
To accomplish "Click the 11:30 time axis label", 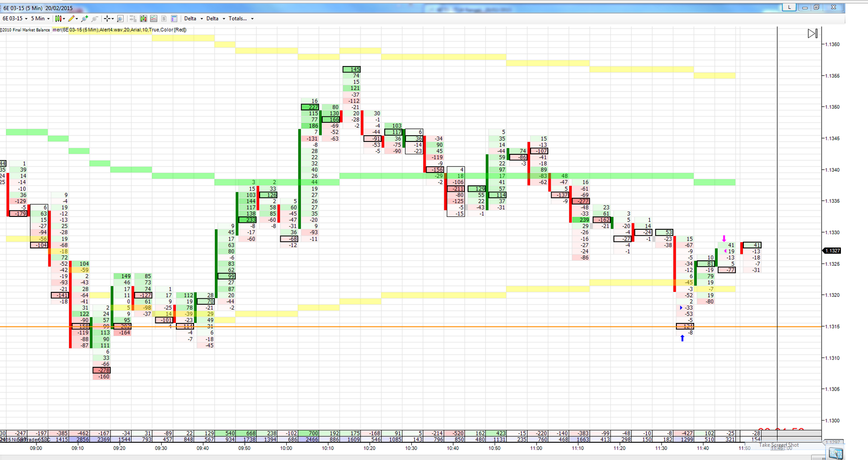I will click(x=661, y=448).
